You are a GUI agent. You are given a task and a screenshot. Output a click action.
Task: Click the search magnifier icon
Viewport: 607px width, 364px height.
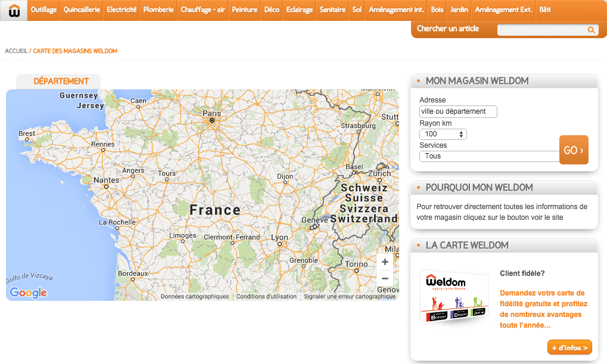[591, 30]
